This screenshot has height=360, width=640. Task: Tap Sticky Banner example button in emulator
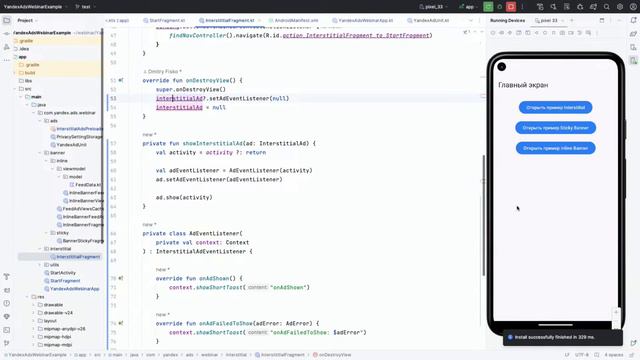(556, 128)
